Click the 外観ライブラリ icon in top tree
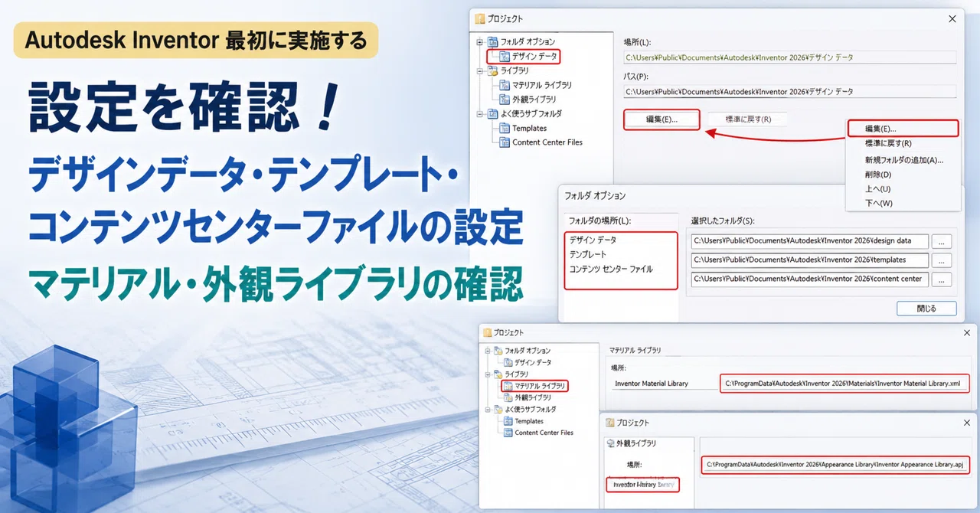Image resolution: width=980 pixels, height=513 pixels. pos(505,100)
